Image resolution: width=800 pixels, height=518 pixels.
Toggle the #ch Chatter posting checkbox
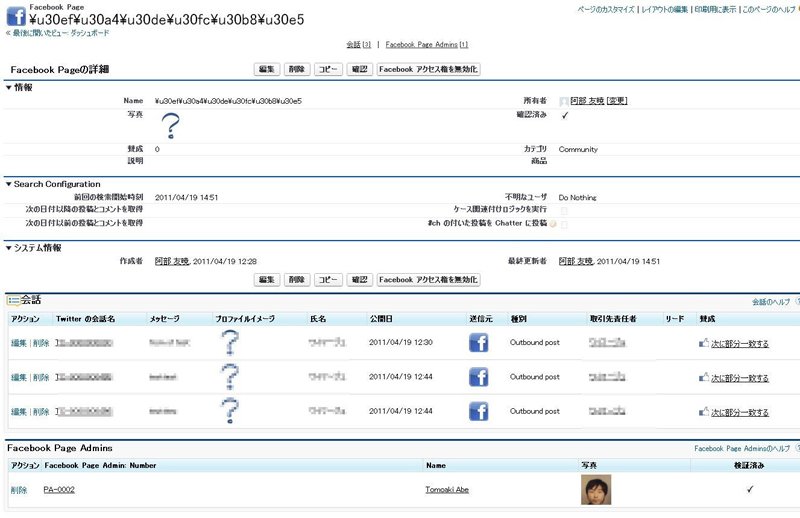(564, 224)
